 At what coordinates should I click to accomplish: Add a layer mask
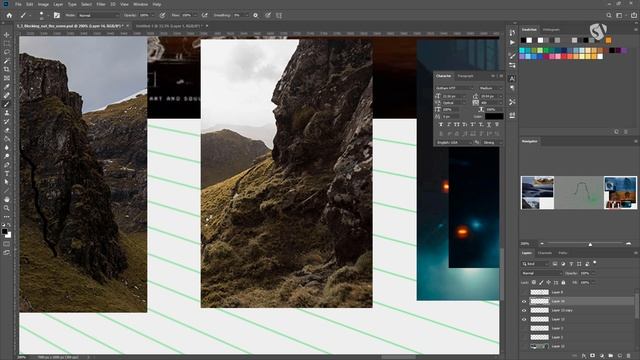click(593, 356)
